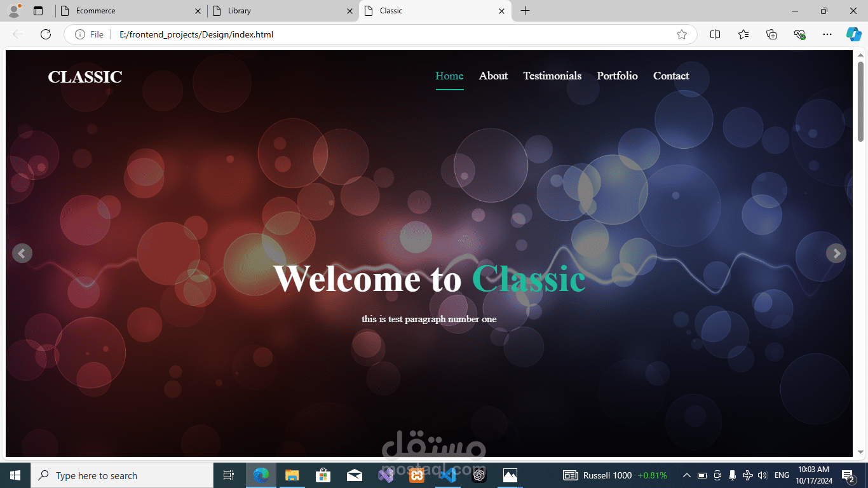Switch to the Library tab
Viewport: 868px width, 488px height.
pyautogui.click(x=283, y=11)
